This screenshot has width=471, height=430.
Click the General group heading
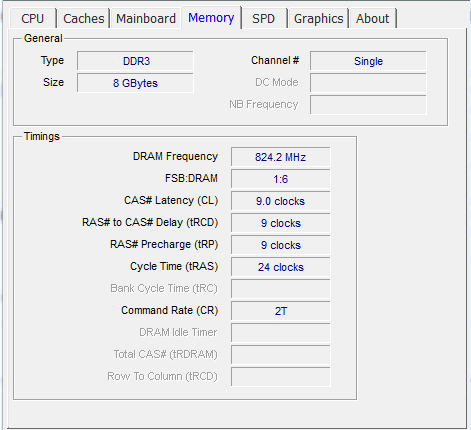tap(43, 38)
